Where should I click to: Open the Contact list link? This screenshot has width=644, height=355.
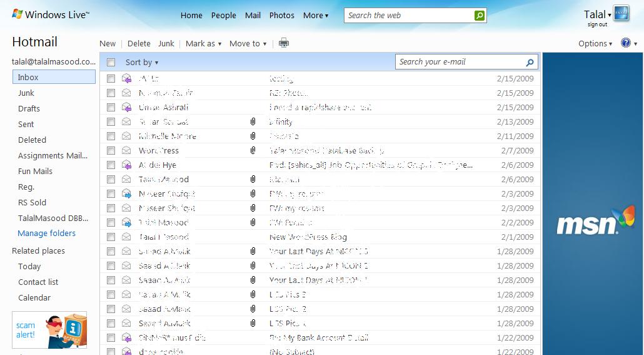pos(38,282)
